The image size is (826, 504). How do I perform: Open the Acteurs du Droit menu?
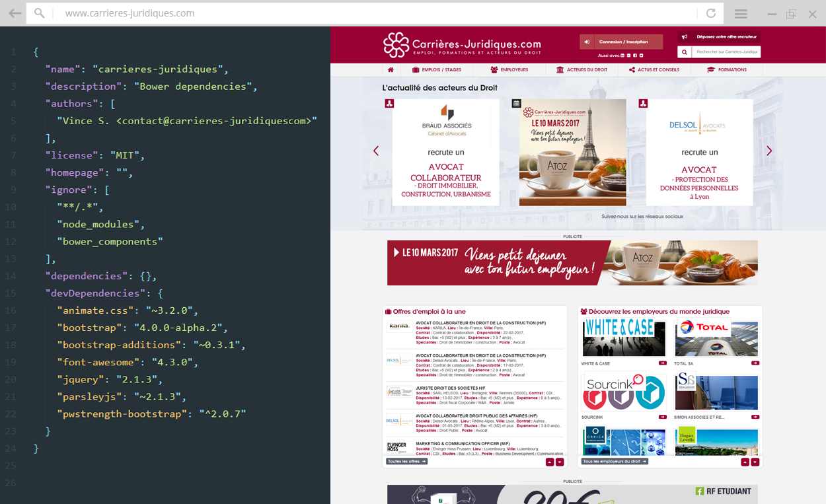(x=582, y=69)
